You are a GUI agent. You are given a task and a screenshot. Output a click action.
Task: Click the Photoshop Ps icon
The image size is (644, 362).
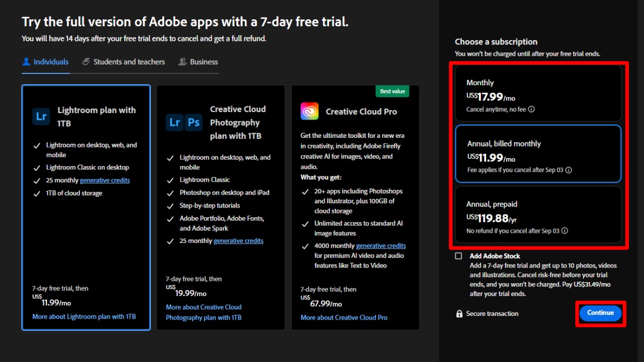[194, 122]
